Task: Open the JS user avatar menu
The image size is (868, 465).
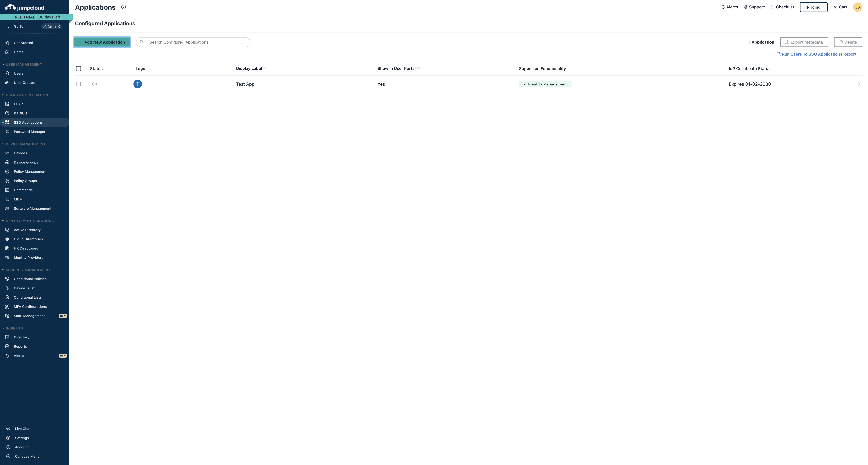Action: pos(858,7)
